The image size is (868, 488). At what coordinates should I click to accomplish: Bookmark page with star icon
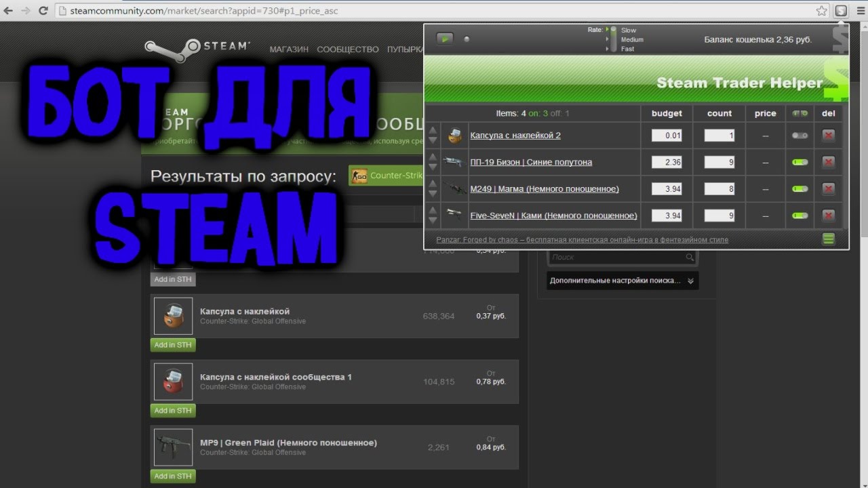822,11
